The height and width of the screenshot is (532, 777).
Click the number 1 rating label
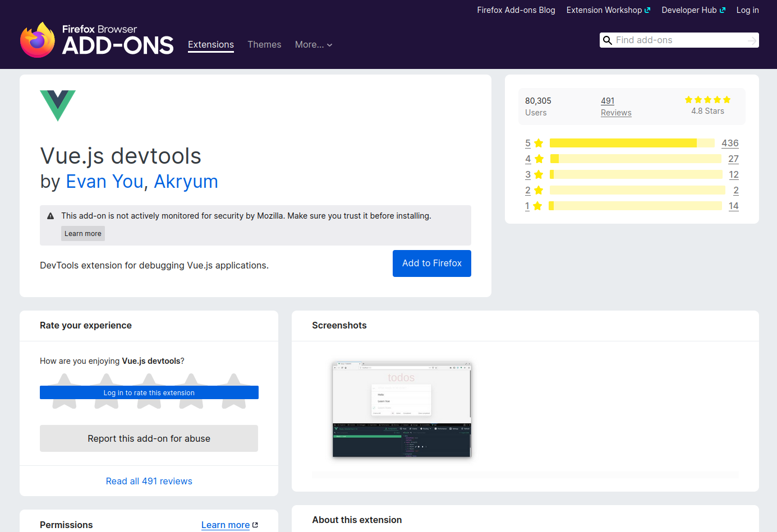pyautogui.click(x=527, y=206)
